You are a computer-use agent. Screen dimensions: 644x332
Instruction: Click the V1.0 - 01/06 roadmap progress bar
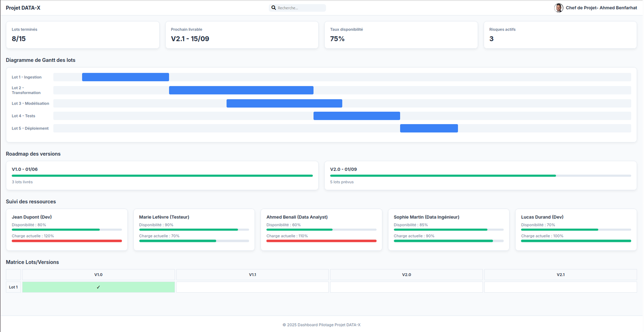[x=162, y=176]
